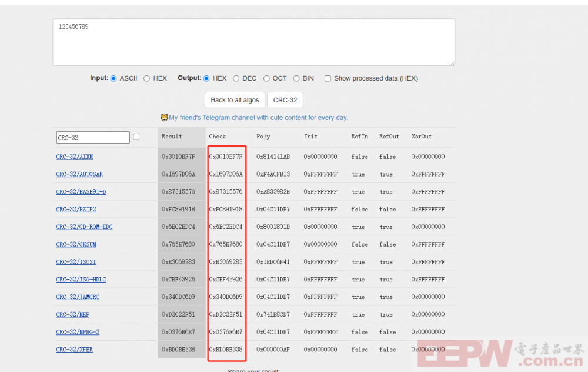Click Result value 0x87315576 for BASE91-D
This screenshot has height=372, width=588.
[179, 192]
